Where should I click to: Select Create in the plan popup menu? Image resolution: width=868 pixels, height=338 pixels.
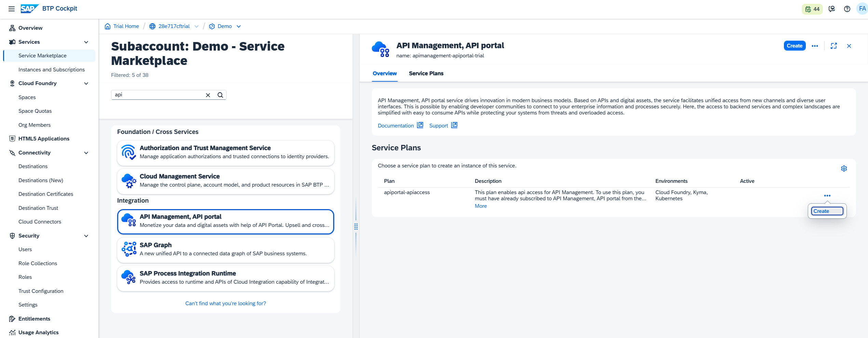[x=827, y=211]
